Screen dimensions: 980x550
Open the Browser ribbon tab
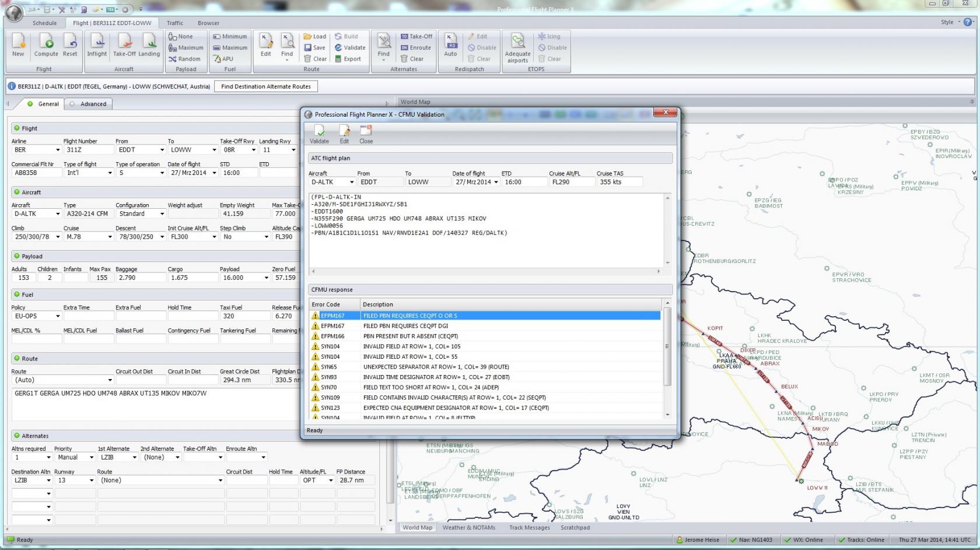(x=208, y=23)
